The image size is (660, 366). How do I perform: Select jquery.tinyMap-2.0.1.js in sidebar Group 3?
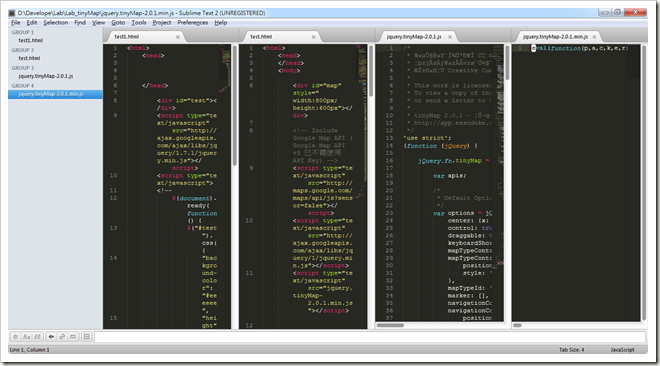point(45,76)
